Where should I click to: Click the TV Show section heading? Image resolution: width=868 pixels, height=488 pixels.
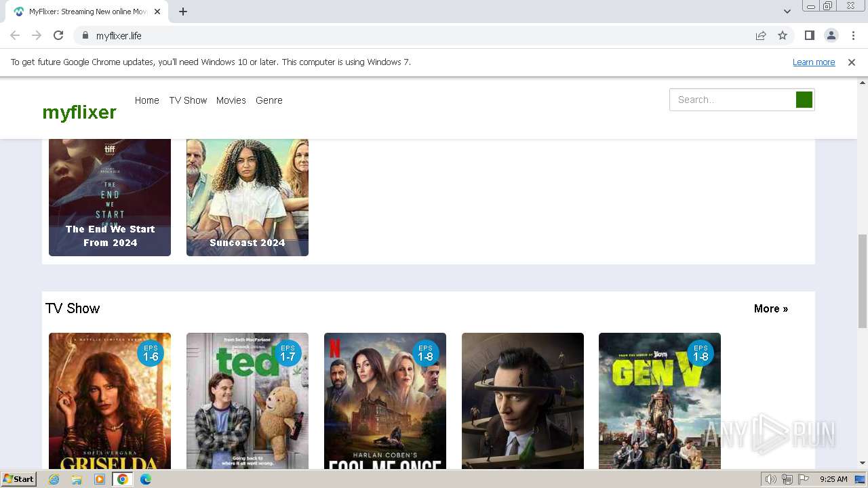click(x=73, y=308)
